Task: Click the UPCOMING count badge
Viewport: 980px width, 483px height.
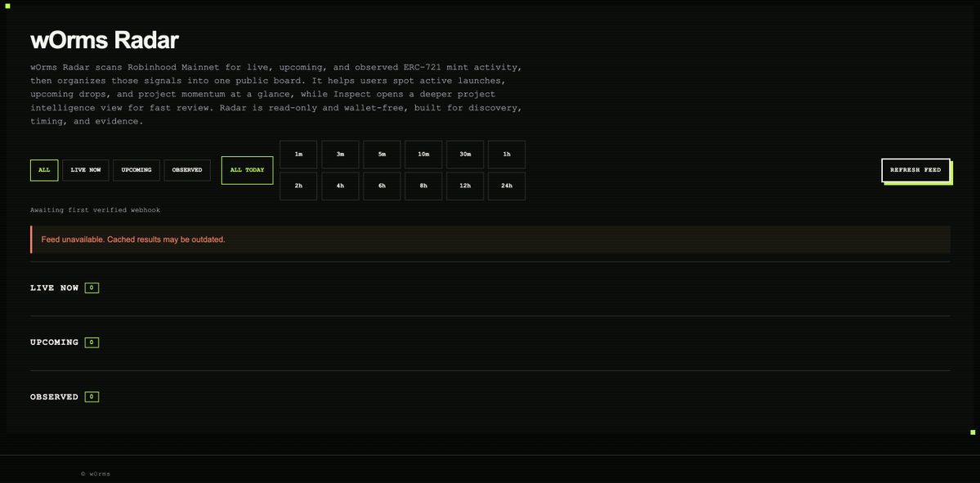Action: [x=92, y=342]
